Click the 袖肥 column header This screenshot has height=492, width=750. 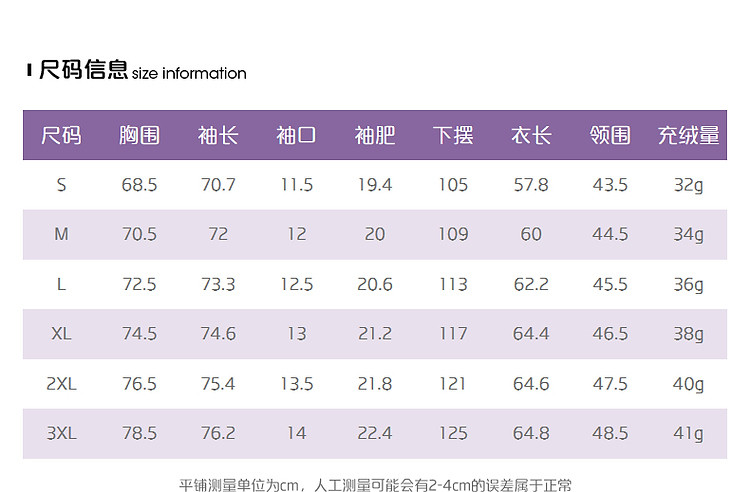point(375,135)
